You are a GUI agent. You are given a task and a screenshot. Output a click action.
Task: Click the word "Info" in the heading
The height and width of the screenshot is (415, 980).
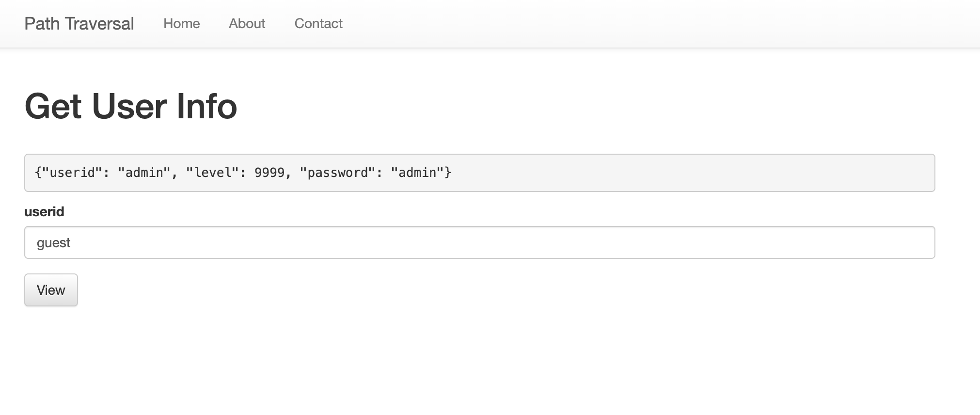click(206, 107)
